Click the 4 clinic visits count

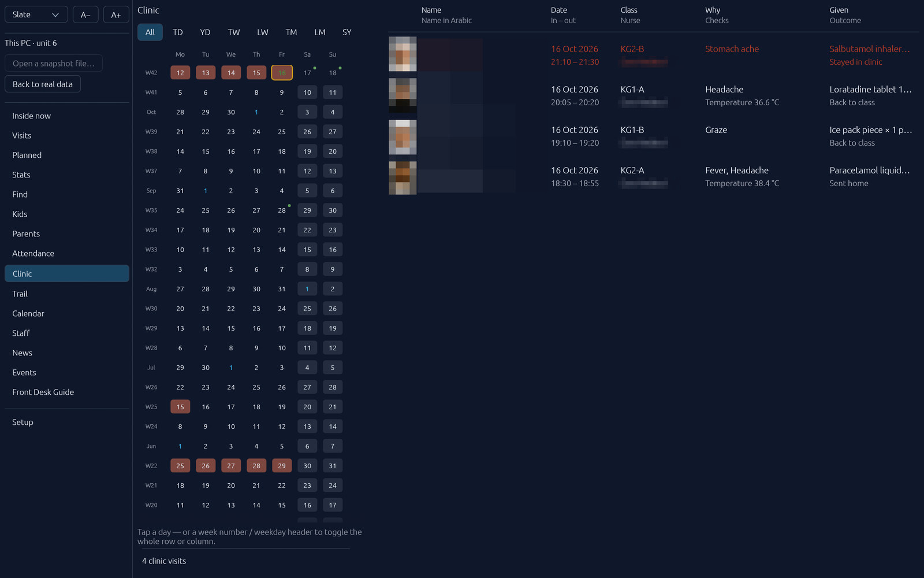(164, 561)
